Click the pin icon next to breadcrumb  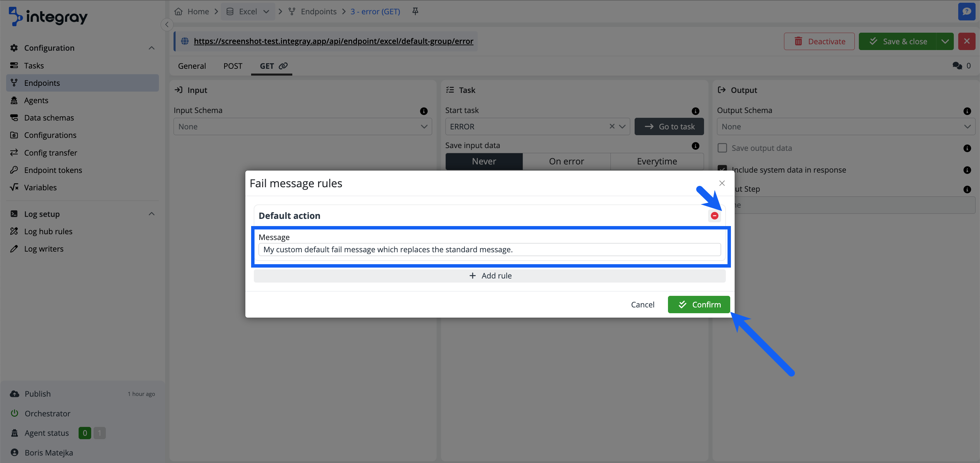pyautogui.click(x=415, y=12)
